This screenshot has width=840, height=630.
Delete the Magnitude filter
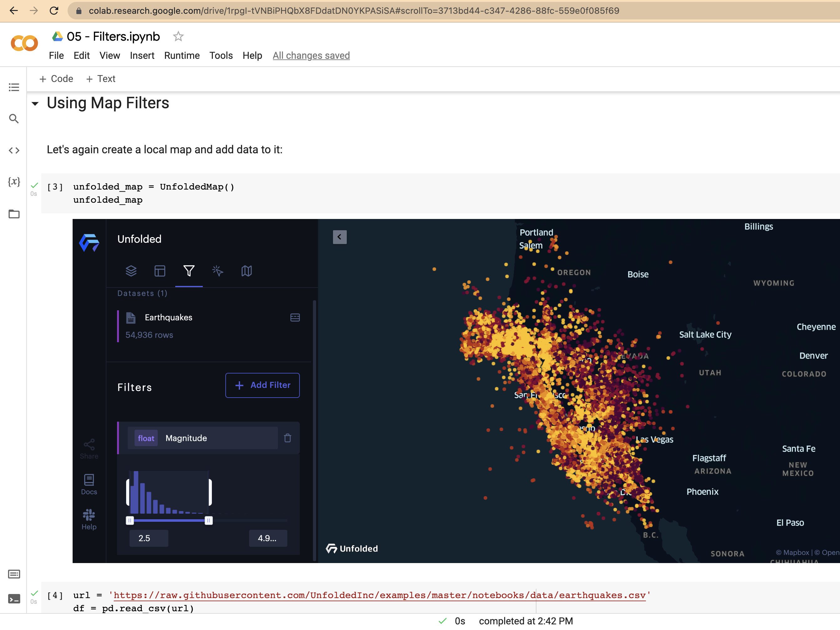click(x=288, y=438)
